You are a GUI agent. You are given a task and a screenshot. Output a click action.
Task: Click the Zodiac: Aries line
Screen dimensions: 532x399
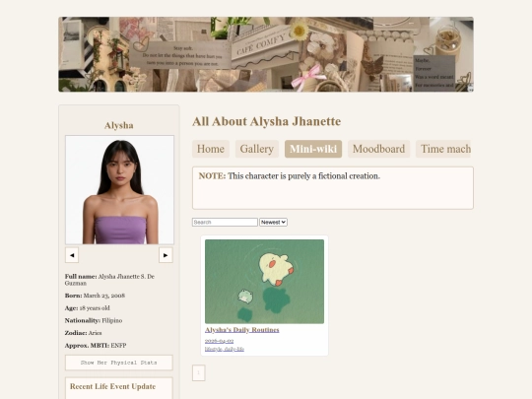(83, 333)
